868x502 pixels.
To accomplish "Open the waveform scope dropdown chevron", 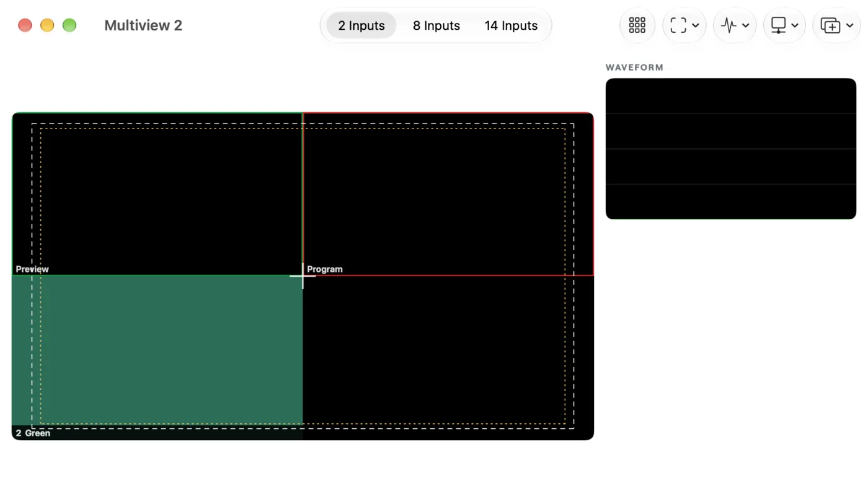I will pyautogui.click(x=746, y=25).
